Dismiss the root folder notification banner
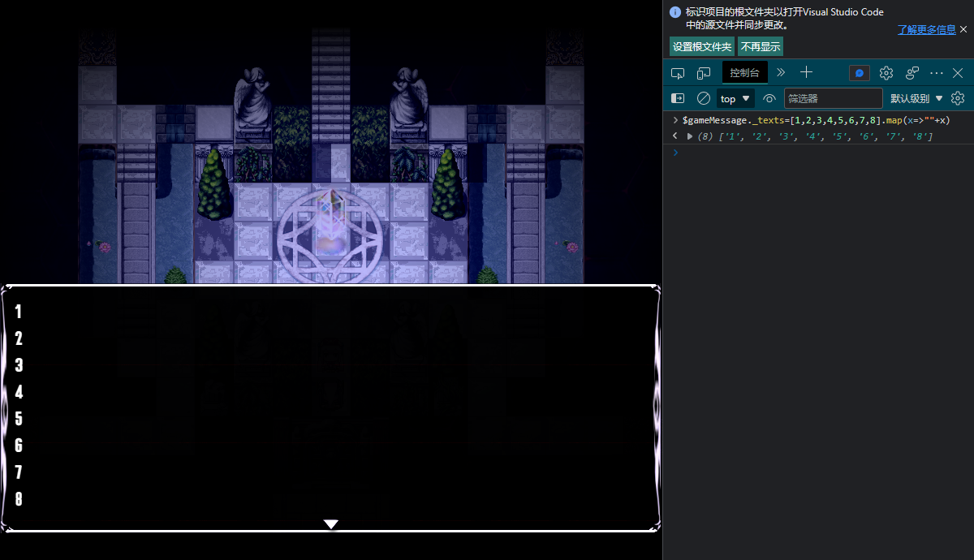This screenshot has width=974, height=560. click(963, 29)
